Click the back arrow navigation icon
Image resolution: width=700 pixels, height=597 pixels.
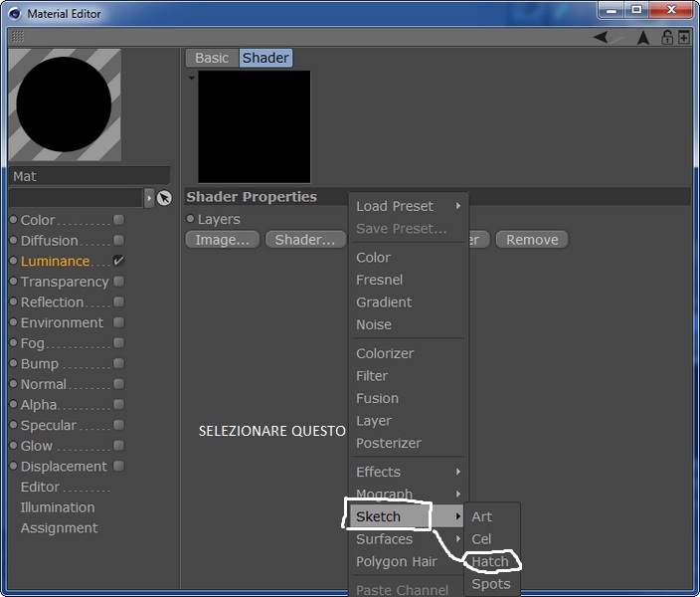point(601,37)
